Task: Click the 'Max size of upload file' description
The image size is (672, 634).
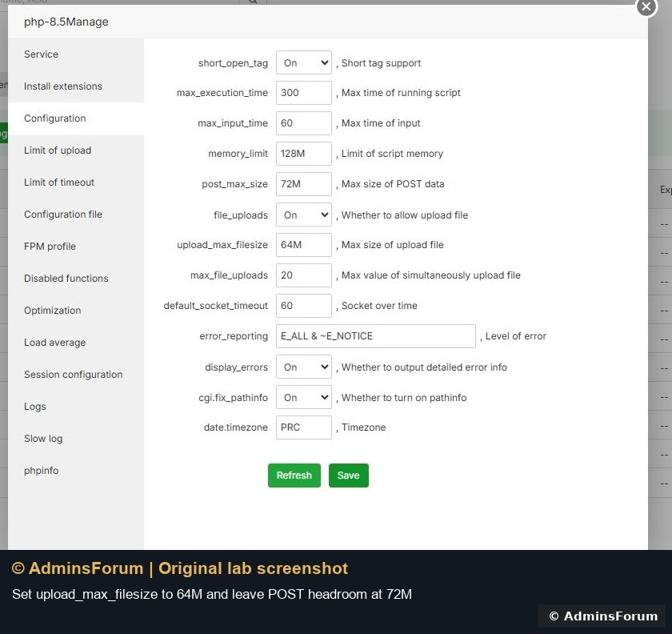Action: click(392, 245)
